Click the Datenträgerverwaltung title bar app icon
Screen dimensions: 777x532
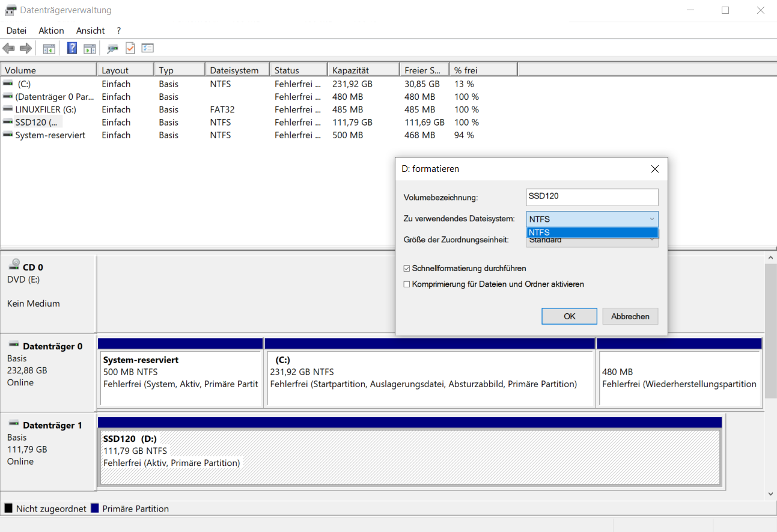tap(10, 10)
